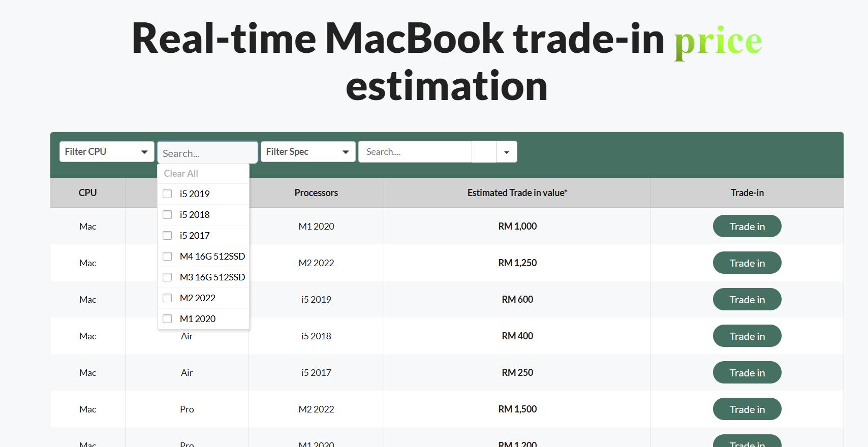Tick the i5 2019 checkbox
Screen dimensions: 868x447
pyautogui.click(x=167, y=194)
